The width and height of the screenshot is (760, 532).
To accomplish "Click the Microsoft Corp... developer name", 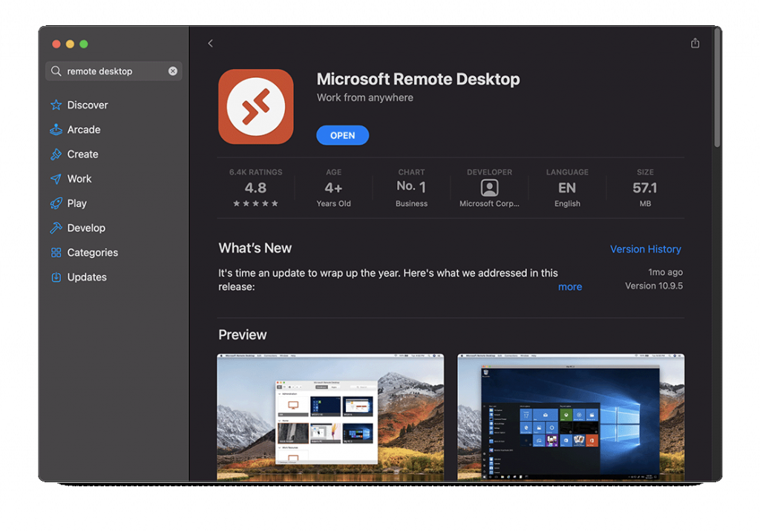I will (x=489, y=204).
